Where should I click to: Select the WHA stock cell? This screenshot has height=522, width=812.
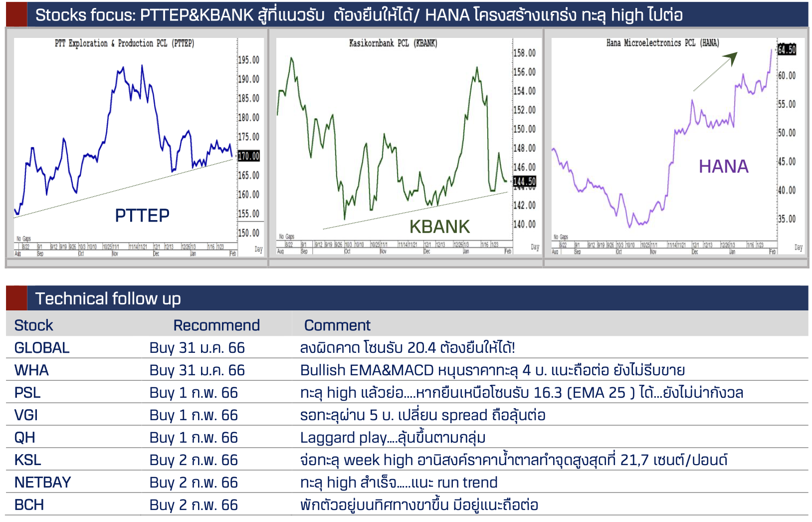[31, 370]
